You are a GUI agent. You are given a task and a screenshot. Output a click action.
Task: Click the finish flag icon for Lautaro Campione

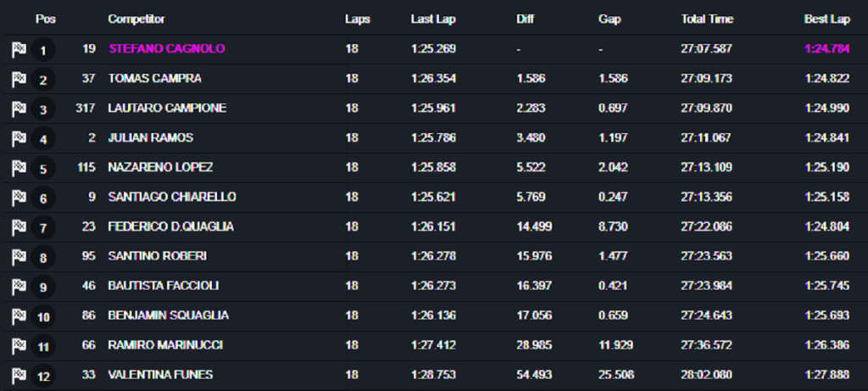[x=19, y=109]
